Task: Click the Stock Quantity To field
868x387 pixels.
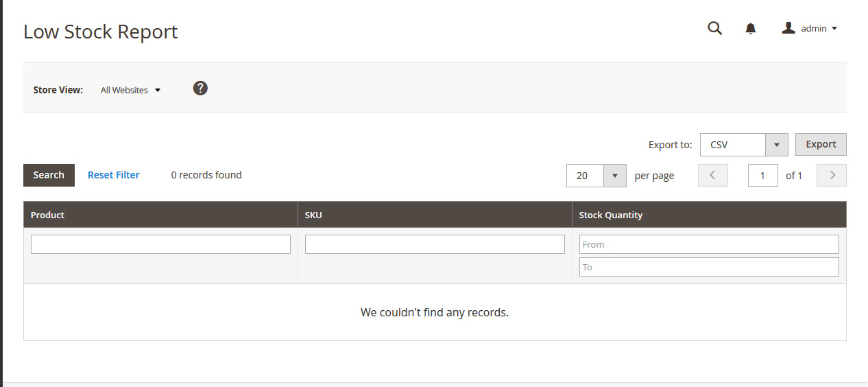Action: pyautogui.click(x=709, y=267)
